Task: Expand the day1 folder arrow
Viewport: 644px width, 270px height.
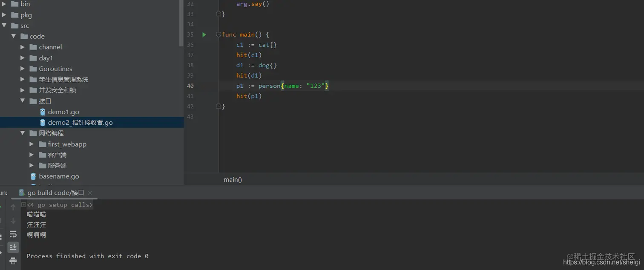Action: point(23,58)
